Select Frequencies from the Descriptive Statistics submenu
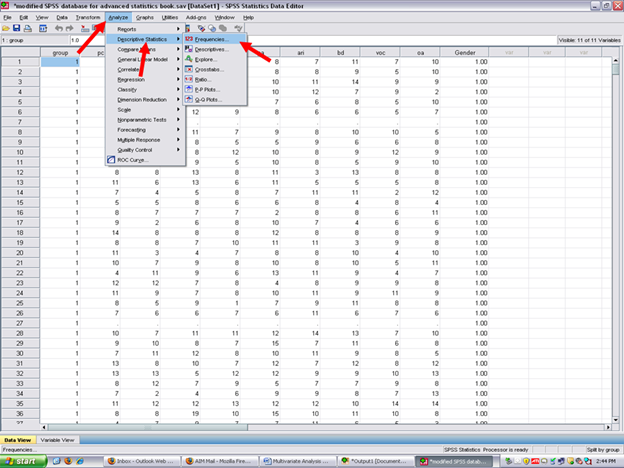624x468 pixels. 211,39
